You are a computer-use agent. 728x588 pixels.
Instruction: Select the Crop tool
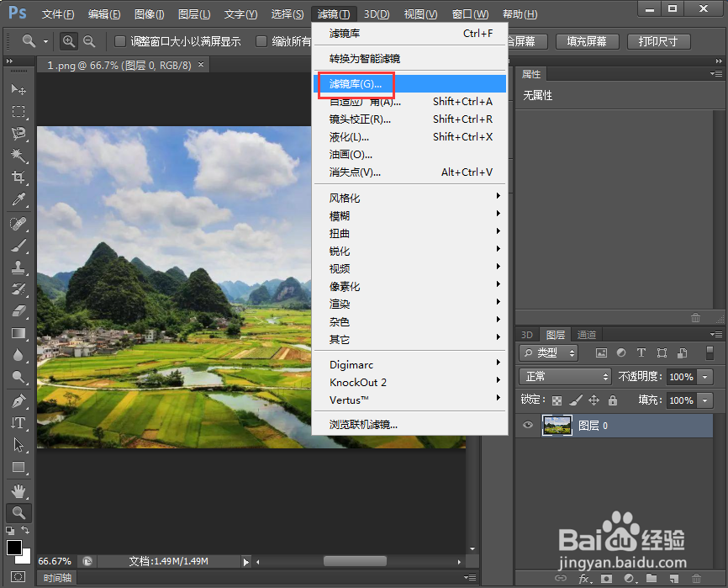coord(18,177)
